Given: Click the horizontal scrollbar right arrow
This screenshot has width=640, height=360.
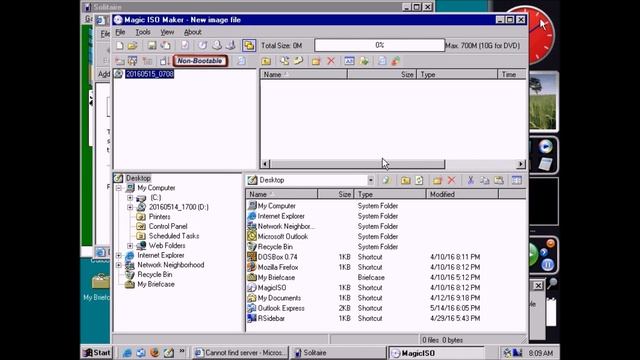Looking at the screenshot, I should [521, 164].
